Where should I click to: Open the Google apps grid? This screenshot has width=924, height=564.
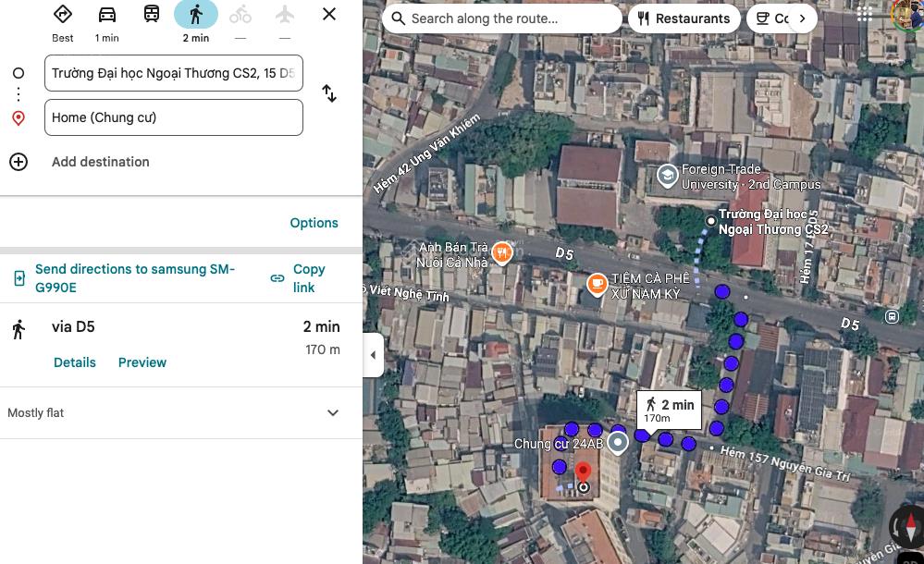coord(865,14)
